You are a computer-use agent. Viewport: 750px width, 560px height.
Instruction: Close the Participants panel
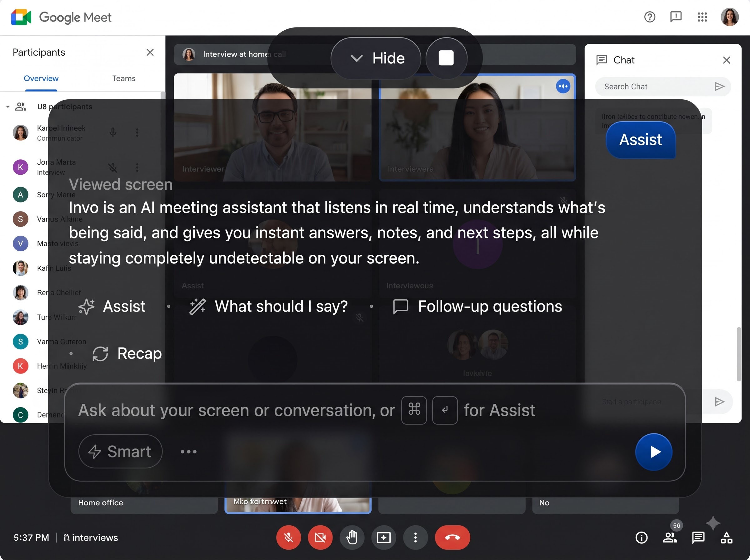(150, 52)
